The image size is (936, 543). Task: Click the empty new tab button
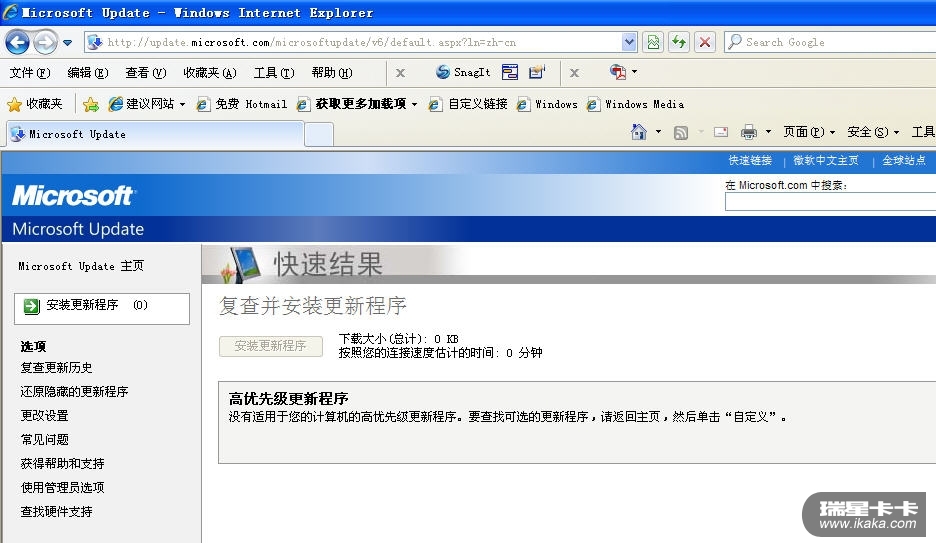(x=319, y=135)
